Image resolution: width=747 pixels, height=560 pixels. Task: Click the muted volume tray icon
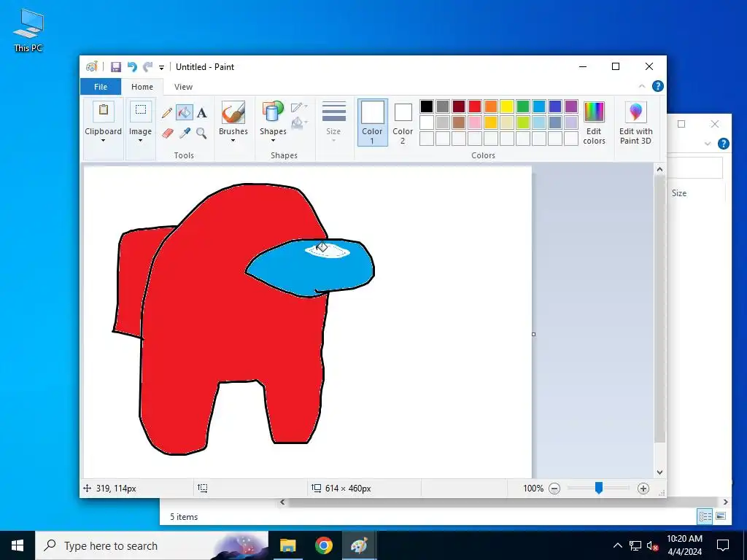click(x=653, y=545)
